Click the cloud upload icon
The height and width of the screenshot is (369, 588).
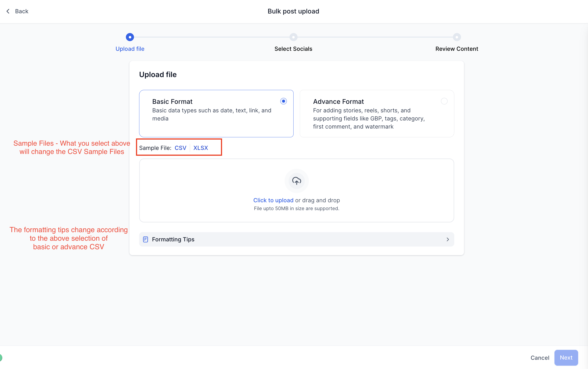pyautogui.click(x=296, y=181)
